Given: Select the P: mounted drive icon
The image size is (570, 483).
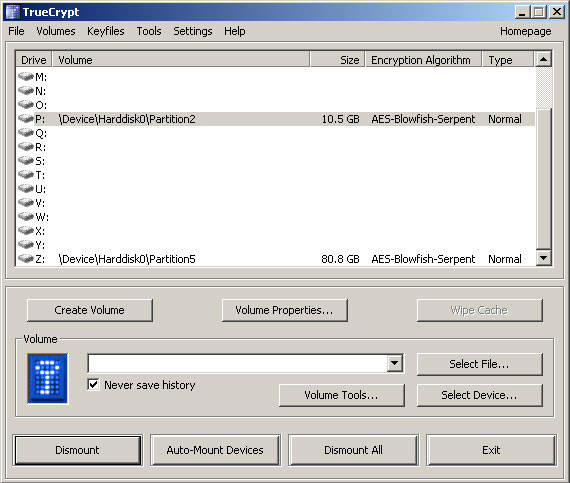Looking at the screenshot, I should (26, 118).
